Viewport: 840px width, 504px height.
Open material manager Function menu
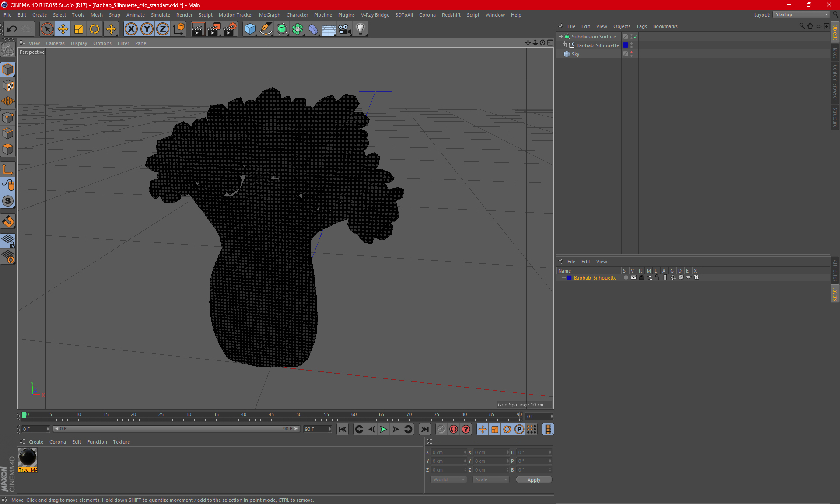click(x=97, y=442)
